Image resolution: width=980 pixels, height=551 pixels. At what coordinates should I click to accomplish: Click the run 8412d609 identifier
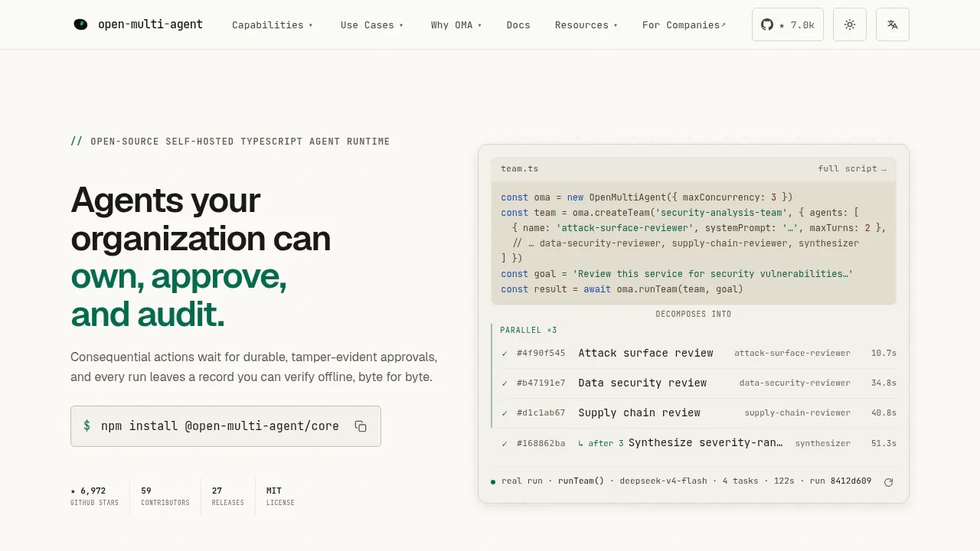(841, 481)
